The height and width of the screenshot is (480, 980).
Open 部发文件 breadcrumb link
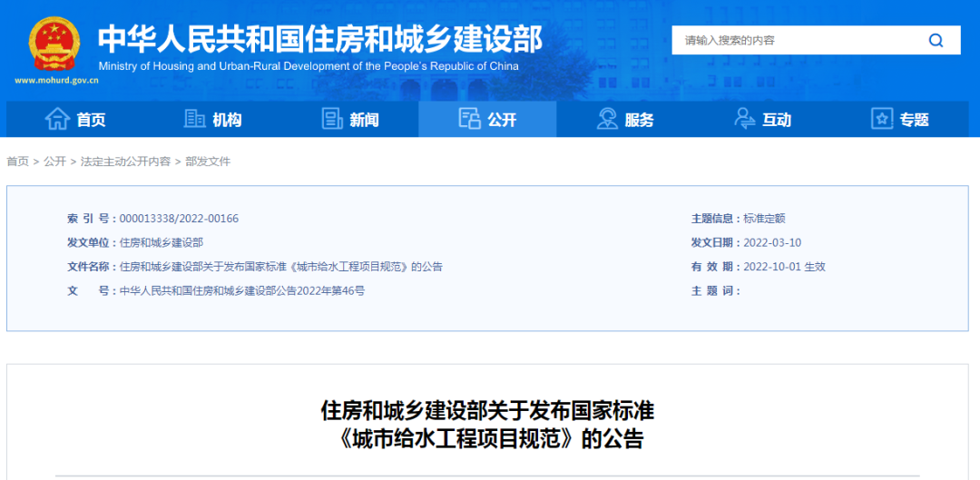tap(208, 162)
